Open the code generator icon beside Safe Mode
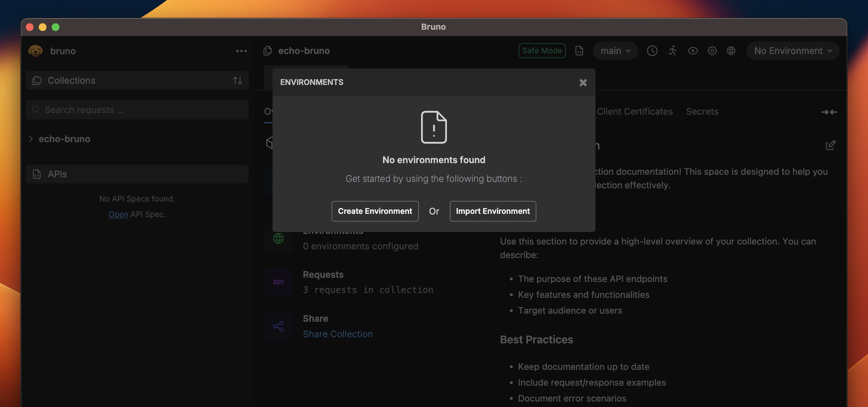Image resolution: width=868 pixels, height=407 pixels. click(579, 51)
